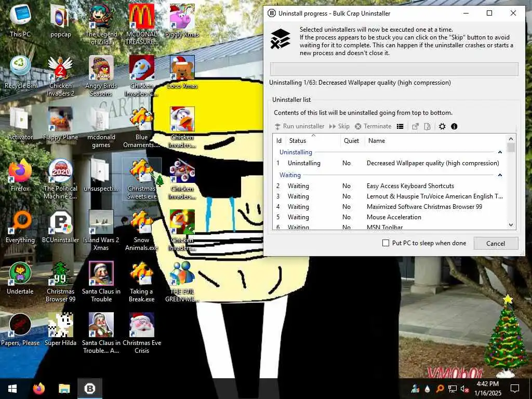This screenshot has width=532, height=399.
Task: Collapse the Waiting group
Action: [500, 175]
